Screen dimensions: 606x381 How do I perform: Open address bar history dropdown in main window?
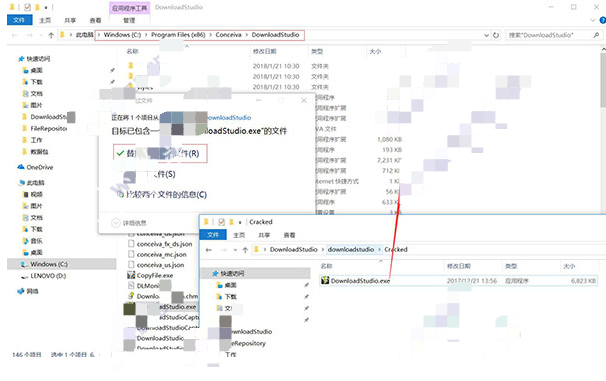point(486,35)
